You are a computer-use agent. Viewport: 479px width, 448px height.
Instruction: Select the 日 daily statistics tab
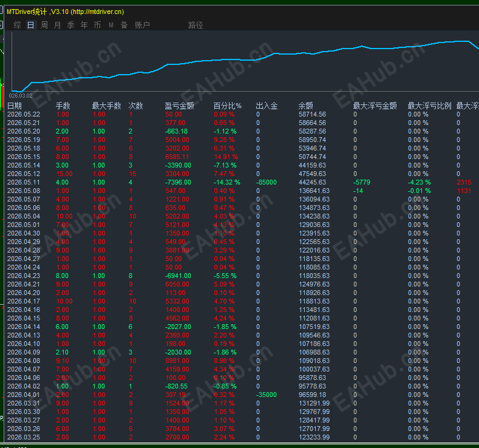[31, 25]
